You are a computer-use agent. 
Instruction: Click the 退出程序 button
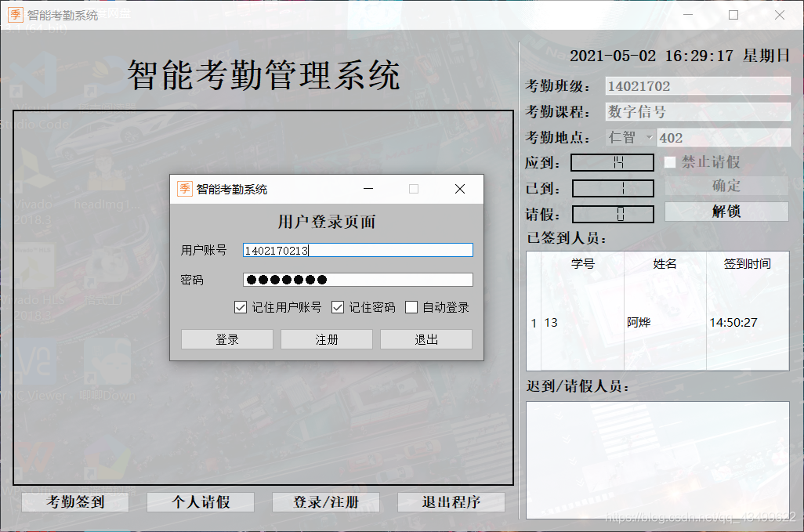[x=451, y=501]
